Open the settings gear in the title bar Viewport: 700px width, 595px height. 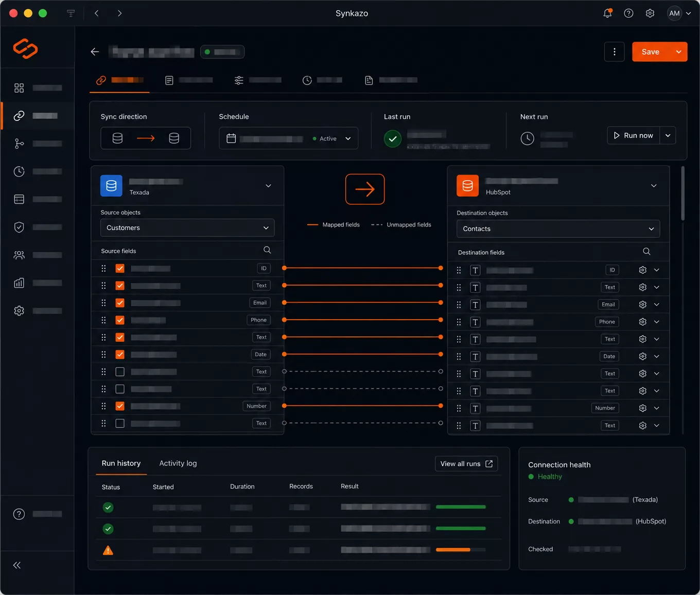click(x=650, y=13)
